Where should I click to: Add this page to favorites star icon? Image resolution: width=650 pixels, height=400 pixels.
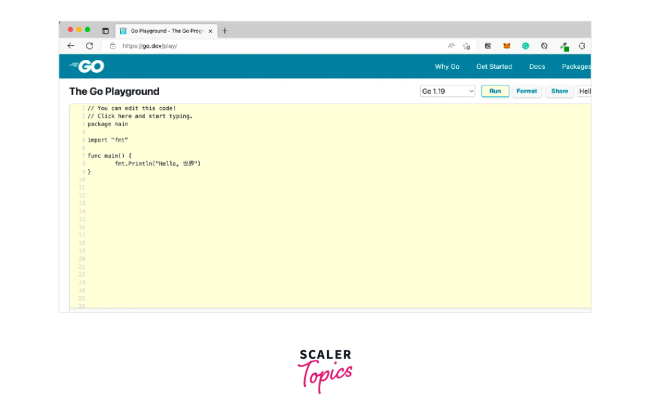click(x=466, y=46)
